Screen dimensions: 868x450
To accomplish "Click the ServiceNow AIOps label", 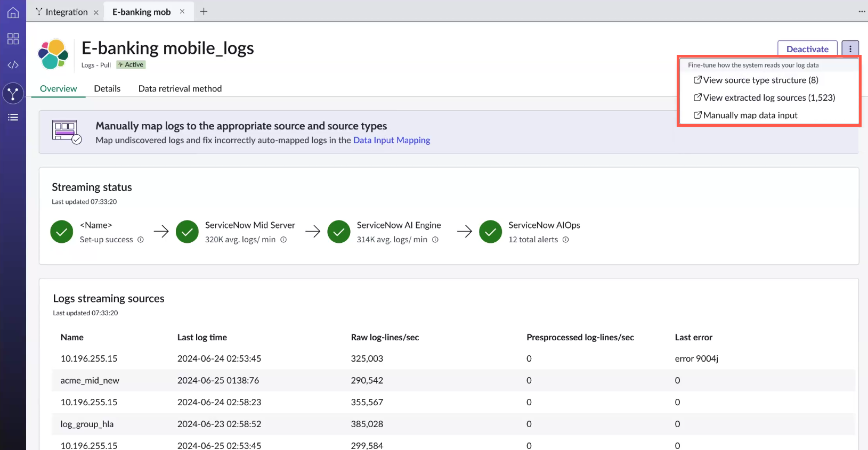I will [x=544, y=225].
